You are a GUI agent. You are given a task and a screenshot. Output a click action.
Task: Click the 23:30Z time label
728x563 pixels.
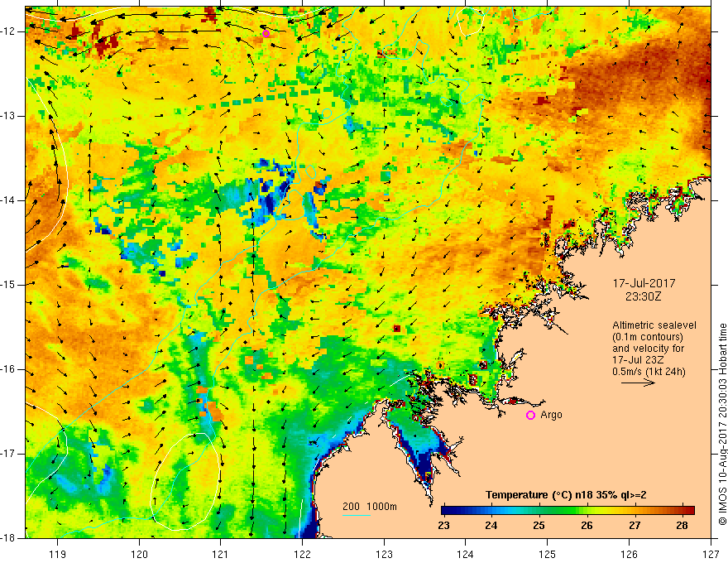643,296
